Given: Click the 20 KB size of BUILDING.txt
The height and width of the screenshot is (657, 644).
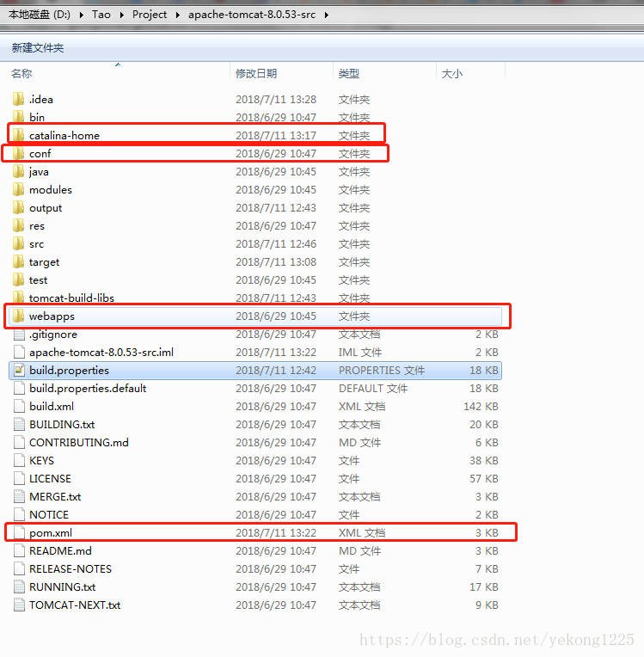Looking at the screenshot, I should [484, 424].
